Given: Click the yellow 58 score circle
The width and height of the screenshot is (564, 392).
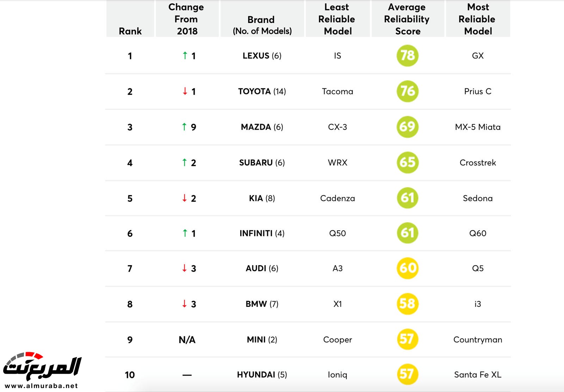Looking at the screenshot, I should [x=407, y=304].
